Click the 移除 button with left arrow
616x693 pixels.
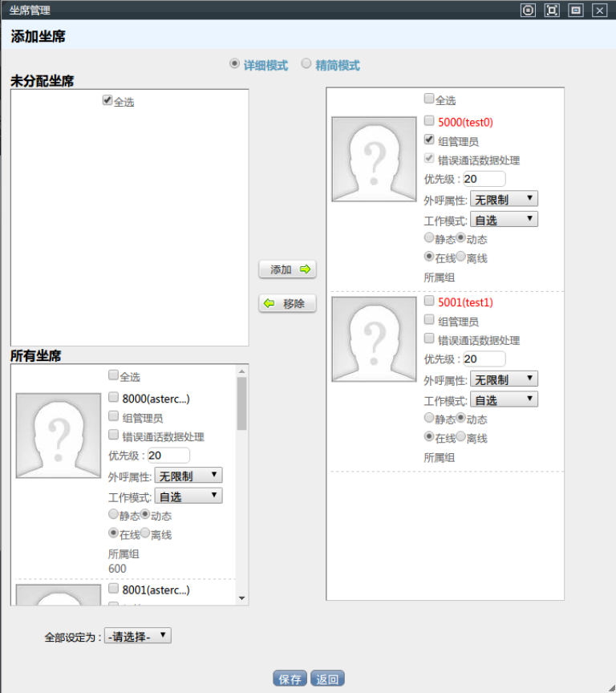pyautogui.click(x=287, y=304)
